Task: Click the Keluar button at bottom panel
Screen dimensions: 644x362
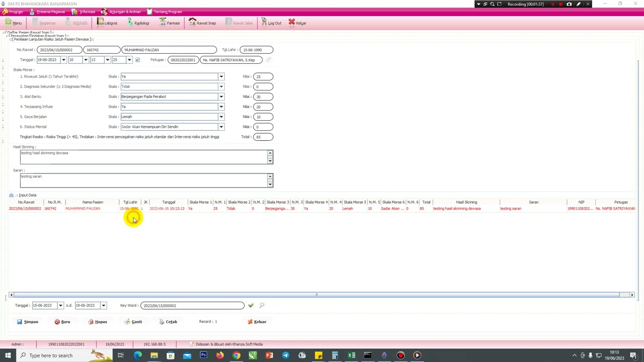Action: [257, 322]
